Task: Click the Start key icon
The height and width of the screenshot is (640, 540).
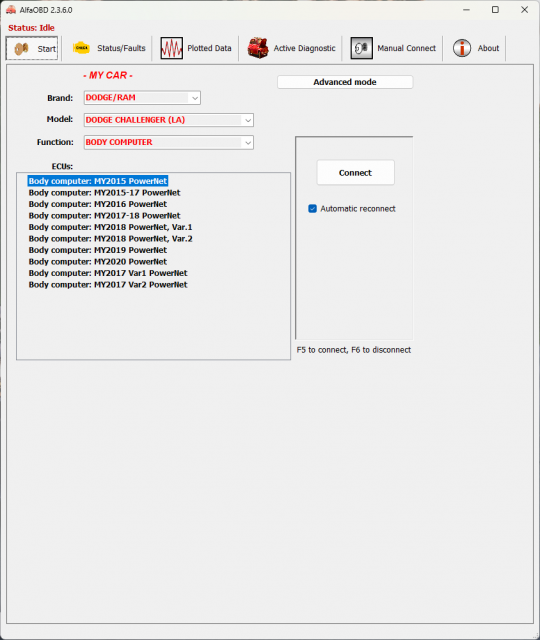Action: pyautogui.click(x=21, y=49)
